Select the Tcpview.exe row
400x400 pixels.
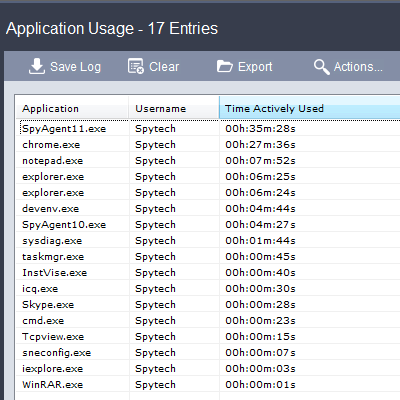208,337
